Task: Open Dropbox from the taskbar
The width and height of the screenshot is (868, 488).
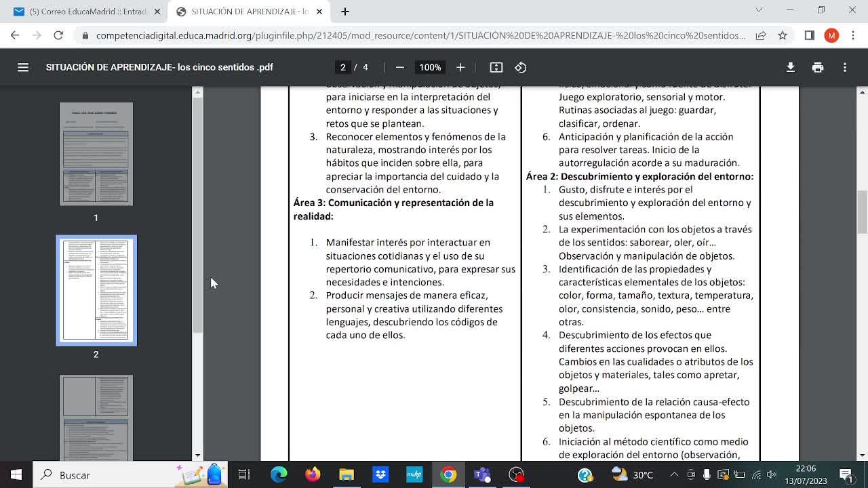Action: pyautogui.click(x=380, y=474)
